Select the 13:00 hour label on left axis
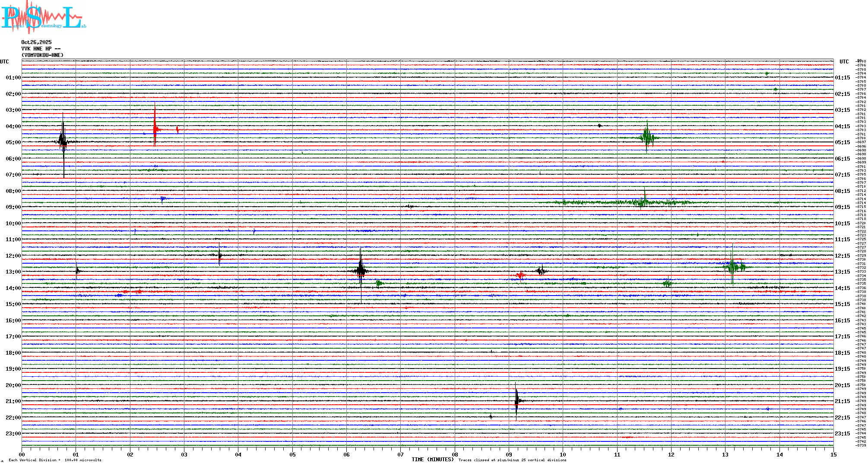 [13, 272]
